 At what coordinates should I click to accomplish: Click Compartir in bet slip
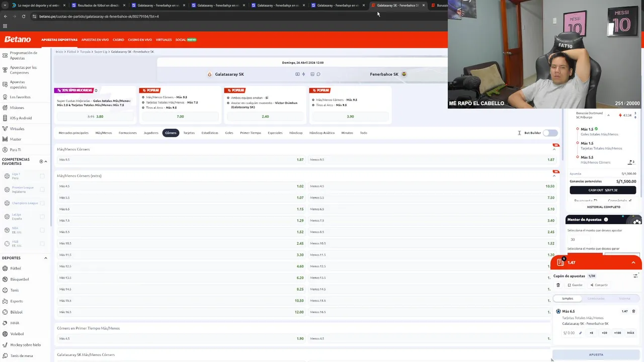pos(599,285)
